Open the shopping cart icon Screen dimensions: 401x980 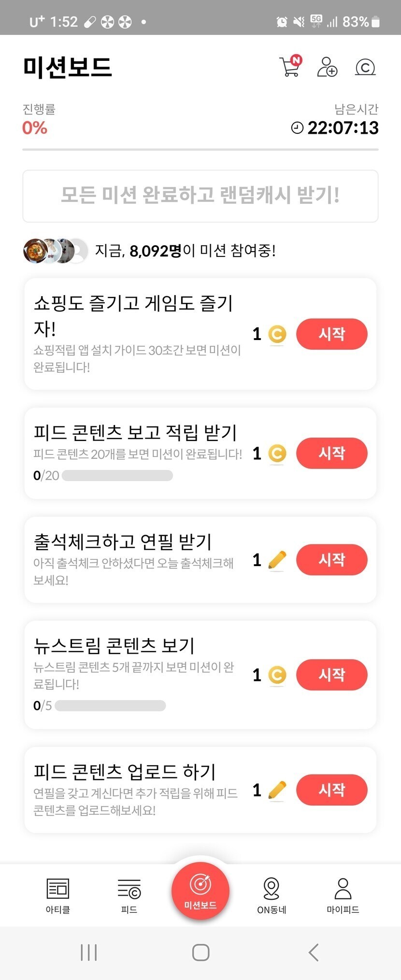click(290, 67)
